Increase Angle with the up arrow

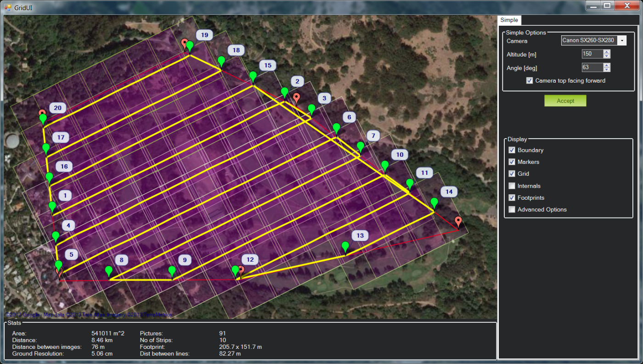coord(607,65)
